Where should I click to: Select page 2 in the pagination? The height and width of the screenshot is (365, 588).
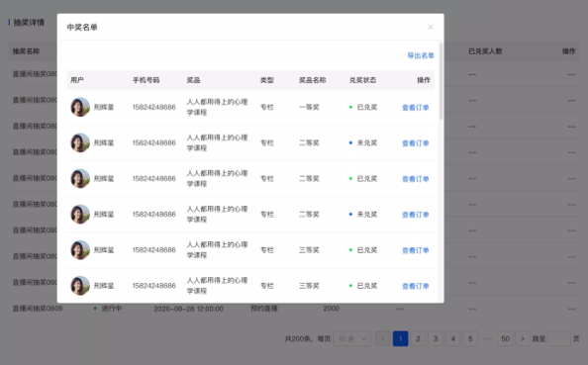click(x=418, y=338)
